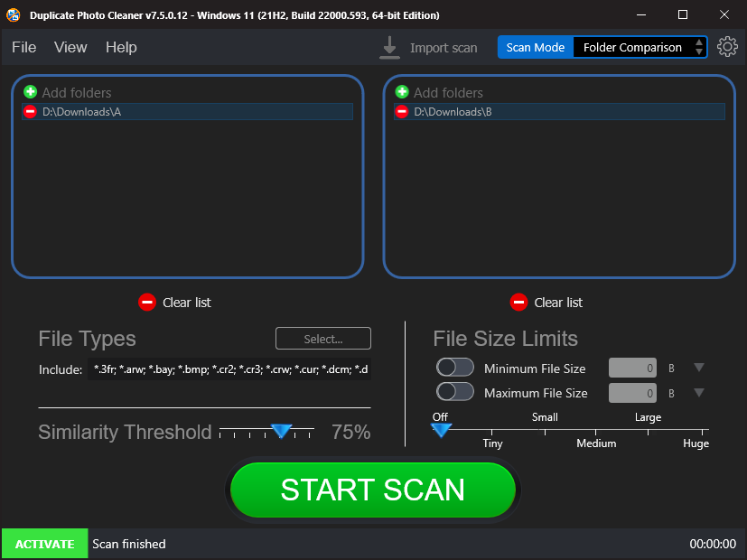This screenshot has height=560, width=747.
Task: Remove D:\Downloads\B with its red minus icon
Action: 402,111
